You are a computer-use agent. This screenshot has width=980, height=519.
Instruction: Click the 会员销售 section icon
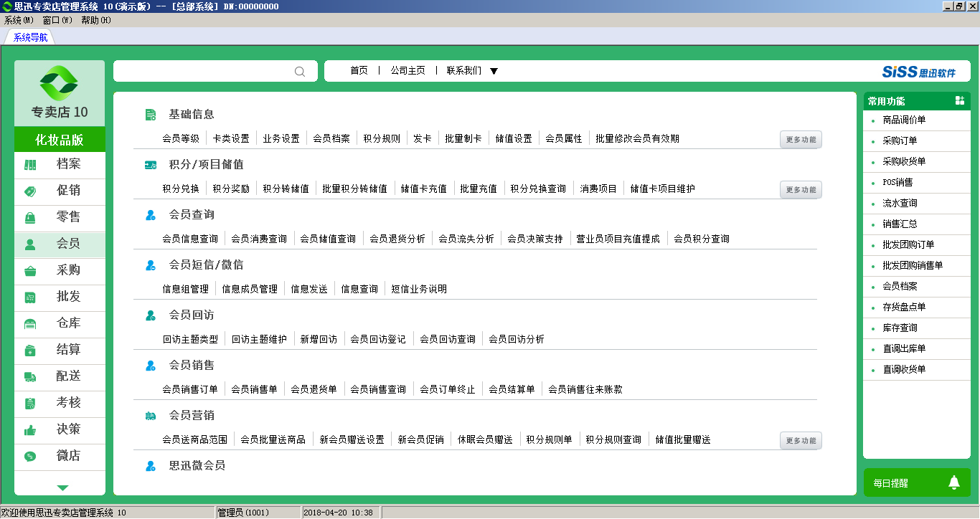click(x=151, y=366)
